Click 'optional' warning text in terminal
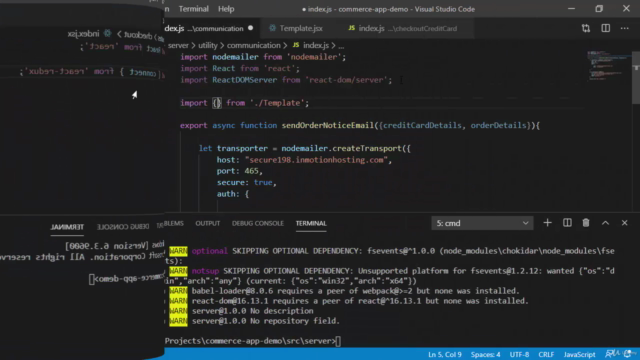This screenshot has width=640, height=360. point(209,251)
